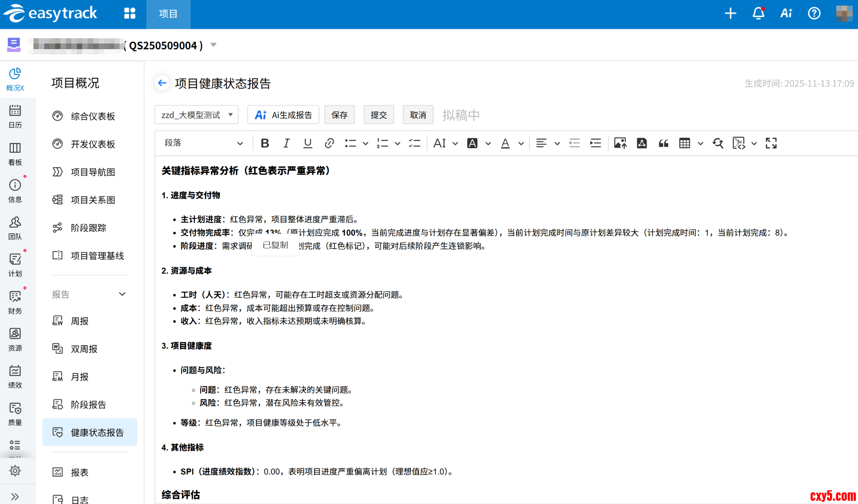Switch to the 项目 top tab
Viewport: 858px width, 504px height.
point(168,14)
